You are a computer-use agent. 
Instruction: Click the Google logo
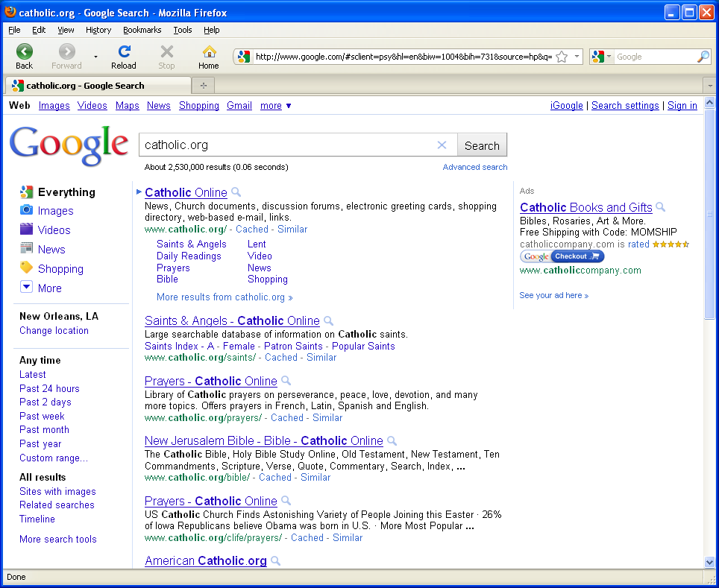coord(69,146)
